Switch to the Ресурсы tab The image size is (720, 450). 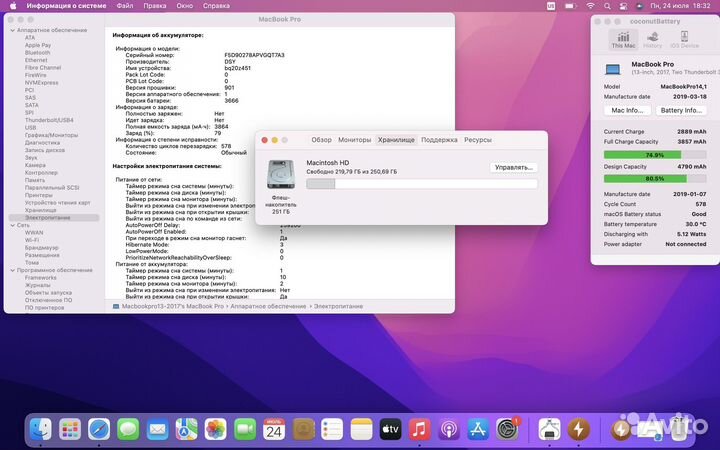pos(478,140)
